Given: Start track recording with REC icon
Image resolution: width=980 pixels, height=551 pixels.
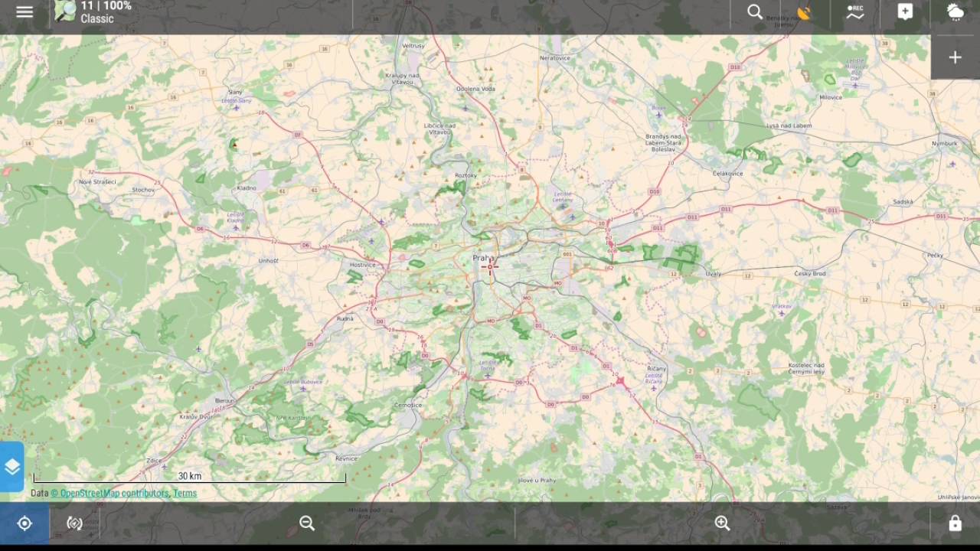Looking at the screenshot, I should coord(854,12).
